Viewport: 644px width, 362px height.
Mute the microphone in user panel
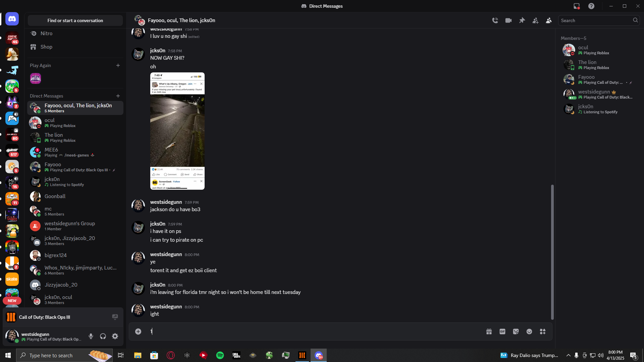(x=91, y=336)
